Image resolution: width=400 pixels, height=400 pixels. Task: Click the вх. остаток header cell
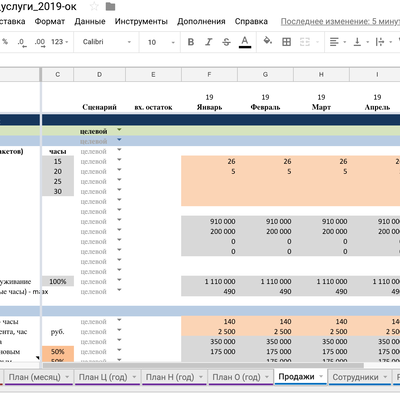153,107
